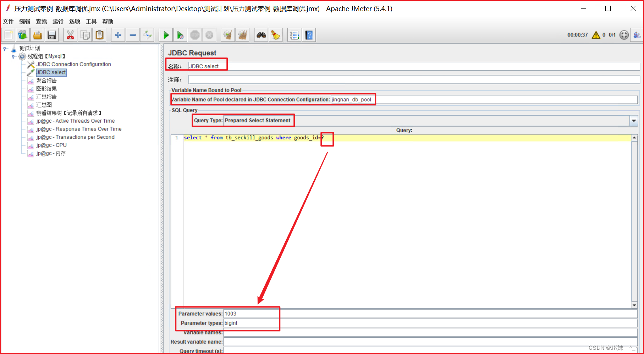Click the yellow warning log icon
644x354 pixels.
596,35
